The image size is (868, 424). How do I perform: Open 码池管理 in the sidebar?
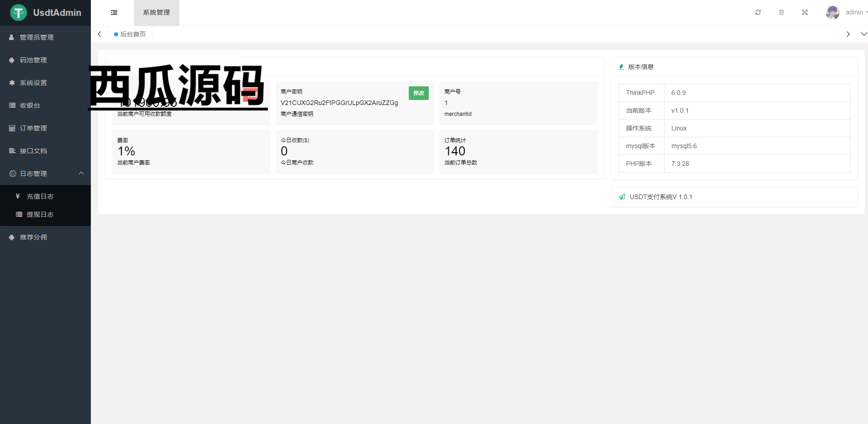(45, 60)
